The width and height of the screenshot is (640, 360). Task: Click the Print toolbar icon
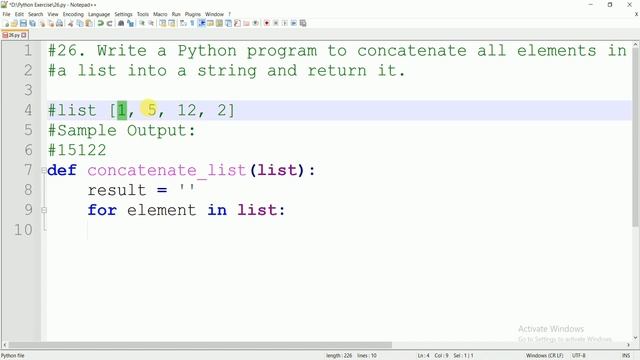point(60,23)
